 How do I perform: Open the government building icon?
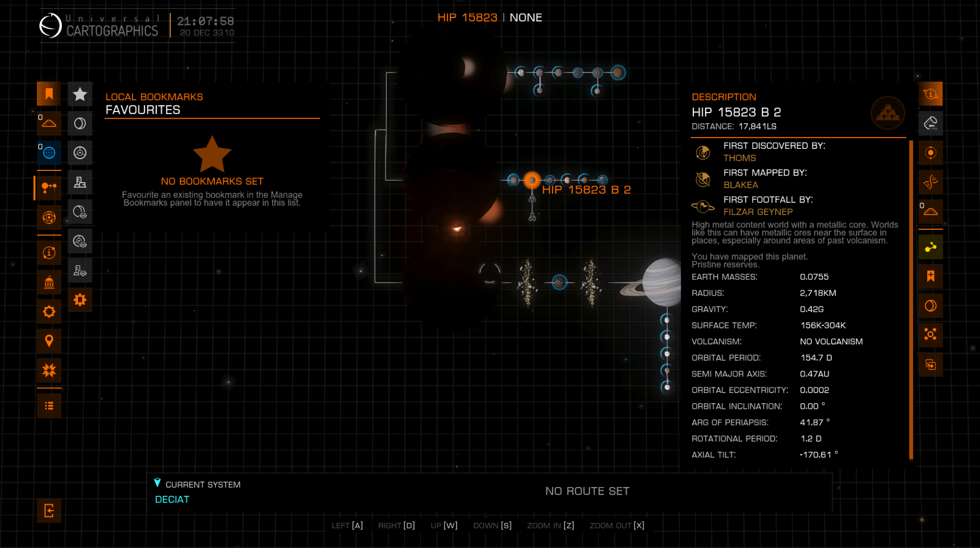49,282
